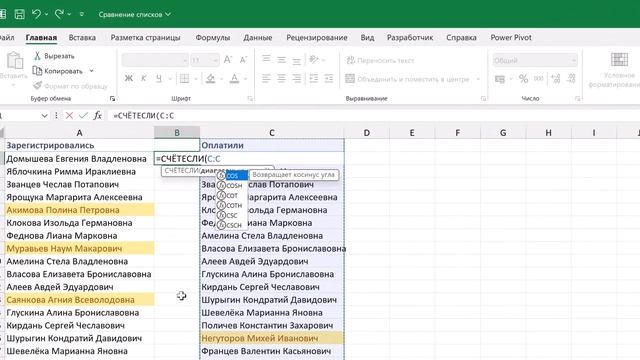Switch to the Главная ribbon tab
The height and width of the screenshot is (360, 640).
[41, 38]
